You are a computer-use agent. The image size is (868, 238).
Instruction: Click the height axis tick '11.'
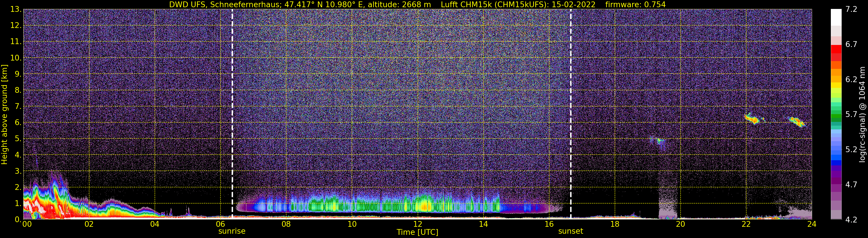point(16,42)
